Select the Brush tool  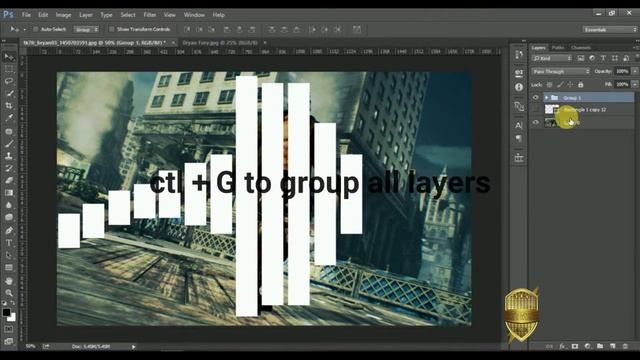(9, 144)
